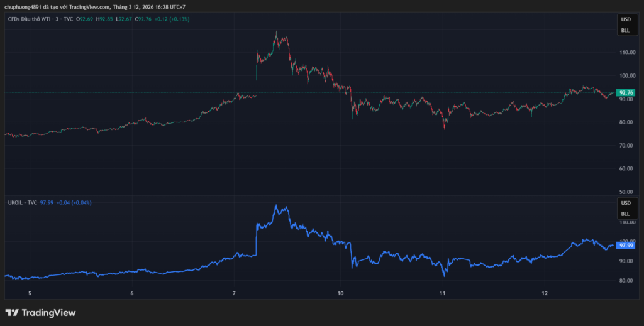Click 50.00 on the WTI price scale
644x326 pixels.
(626, 192)
